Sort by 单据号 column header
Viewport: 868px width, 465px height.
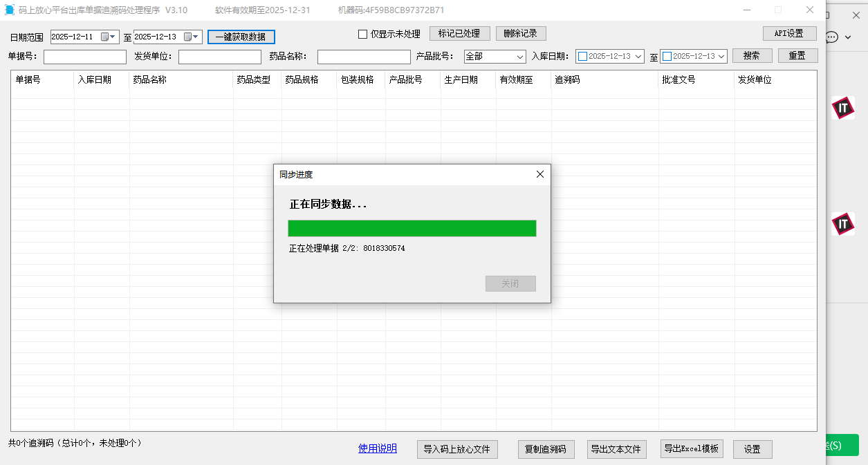[x=42, y=80]
